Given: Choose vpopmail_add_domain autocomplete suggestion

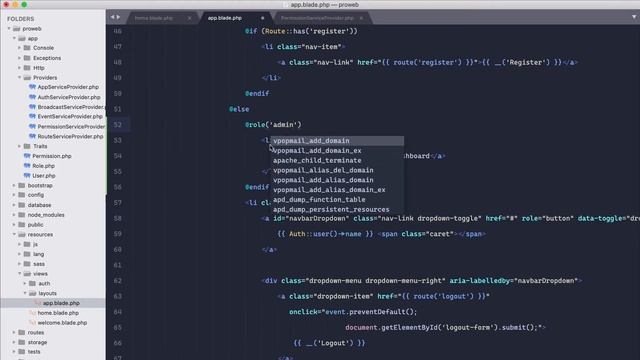Looking at the screenshot, I should coord(337,141).
